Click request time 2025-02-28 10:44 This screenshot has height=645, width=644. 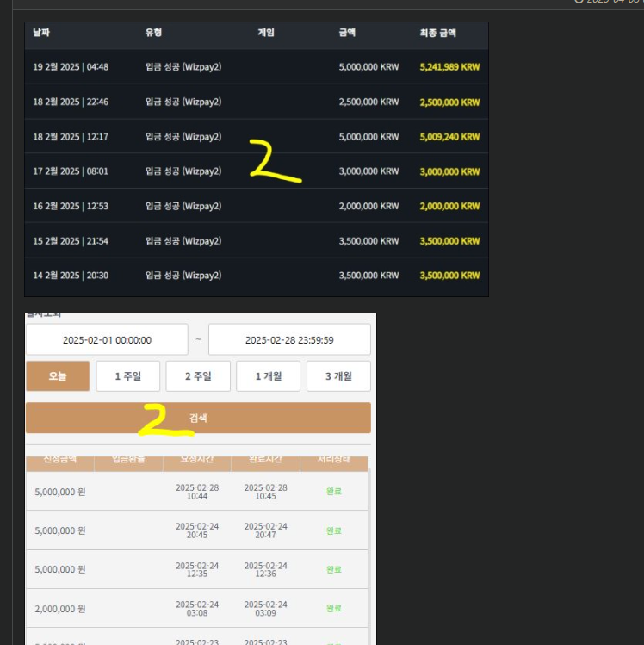click(x=197, y=492)
